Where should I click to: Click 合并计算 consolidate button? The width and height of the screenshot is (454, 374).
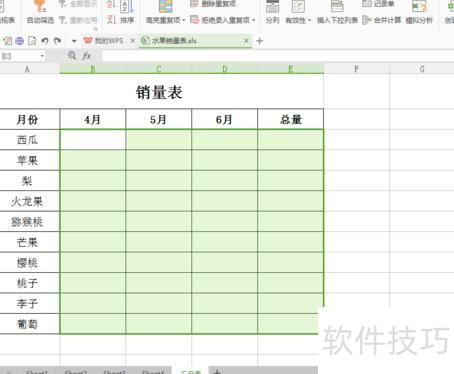click(x=382, y=20)
